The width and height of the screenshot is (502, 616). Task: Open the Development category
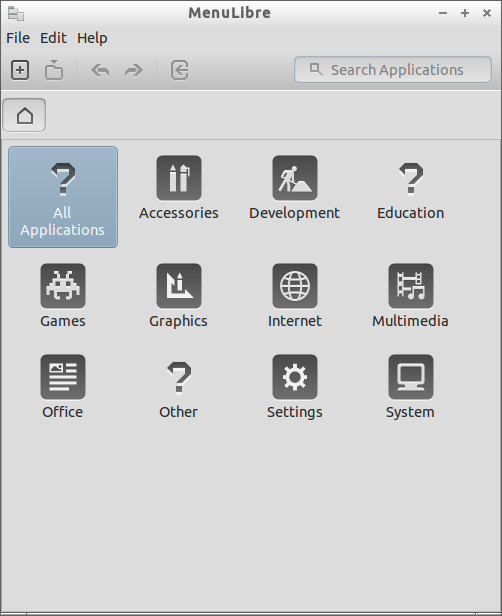coord(295,188)
